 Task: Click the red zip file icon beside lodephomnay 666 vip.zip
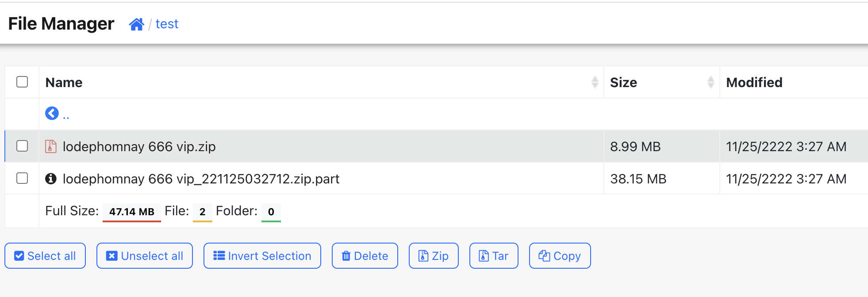(x=50, y=146)
